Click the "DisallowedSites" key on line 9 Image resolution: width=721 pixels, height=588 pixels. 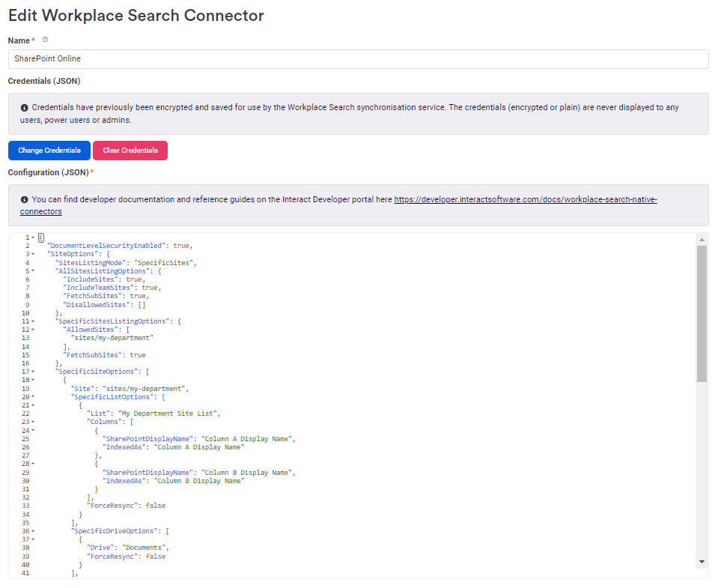click(96, 305)
